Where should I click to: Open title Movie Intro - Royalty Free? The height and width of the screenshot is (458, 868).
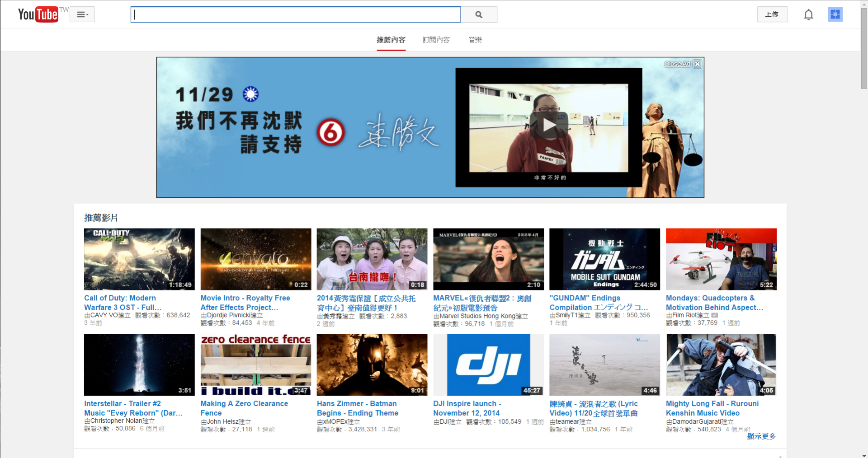(245, 303)
